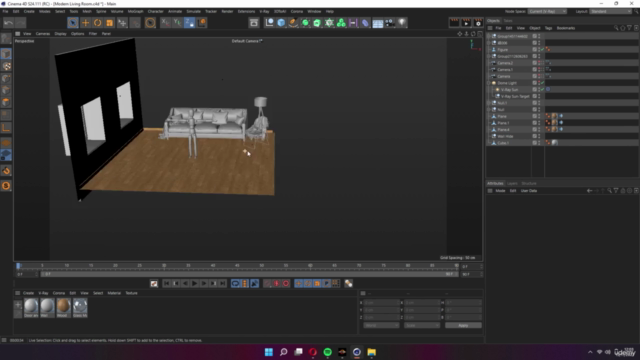Select Wood material swatch
The image size is (640, 360).
[63, 308]
